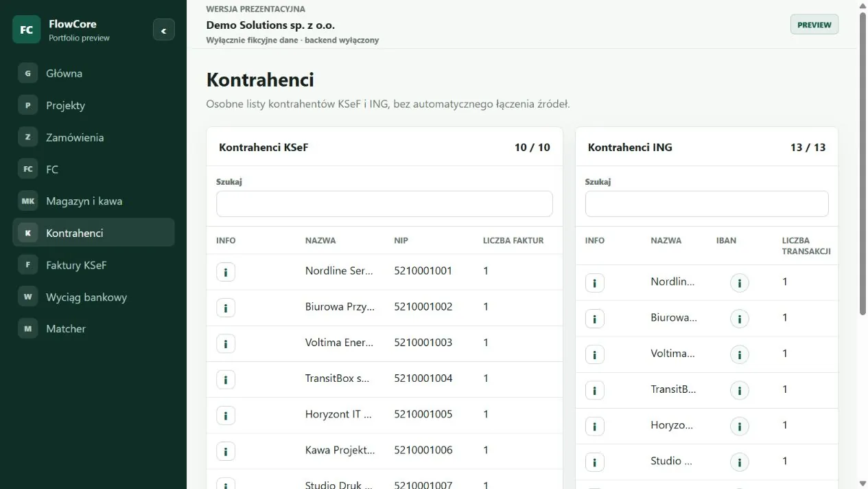The height and width of the screenshot is (489, 868).
Task: Open Magazyn i kawa section
Action: point(93,201)
